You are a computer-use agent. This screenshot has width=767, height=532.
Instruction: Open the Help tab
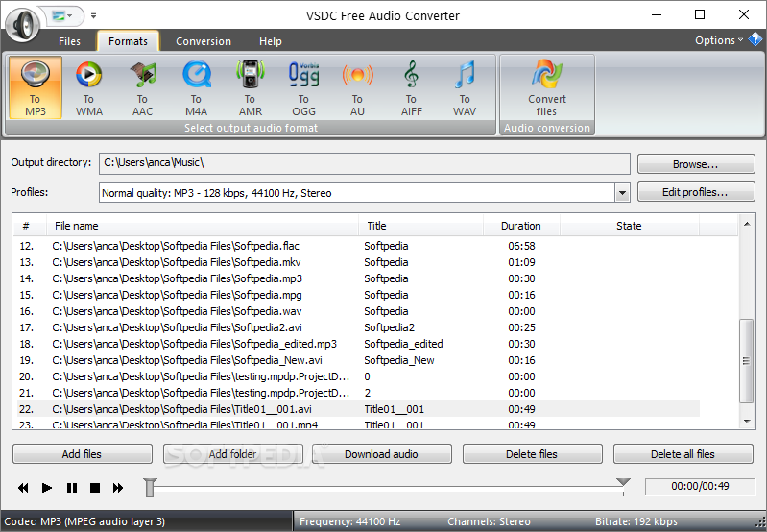click(x=271, y=41)
